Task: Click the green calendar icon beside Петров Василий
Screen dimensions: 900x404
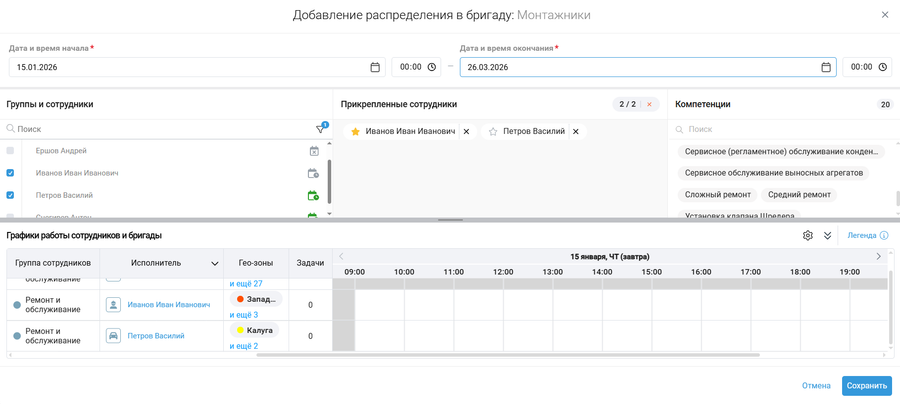Action: coord(313,196)
